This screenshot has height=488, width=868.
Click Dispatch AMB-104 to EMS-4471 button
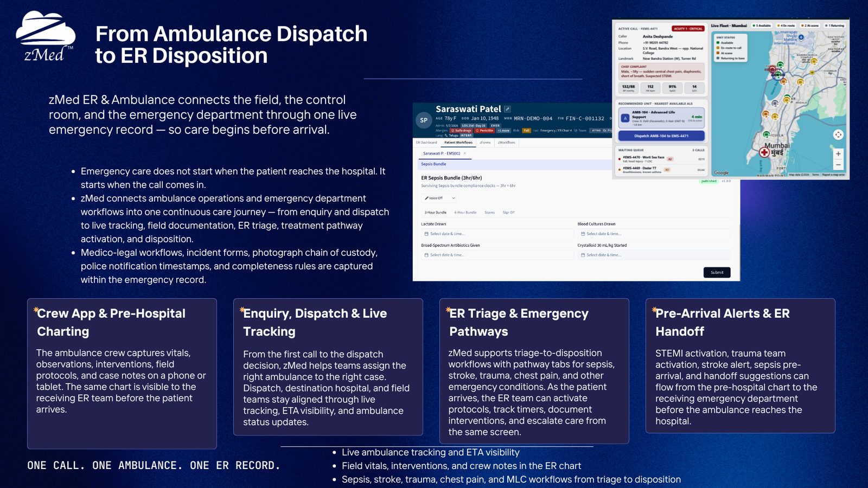[x=661, y=136]
